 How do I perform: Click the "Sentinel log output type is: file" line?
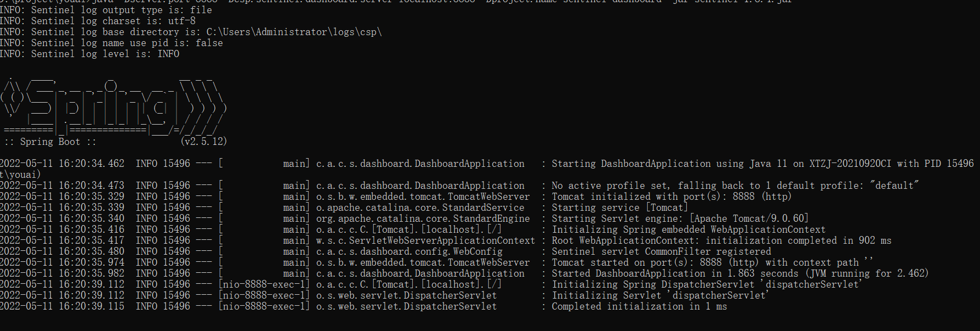(x=106, y=10)
